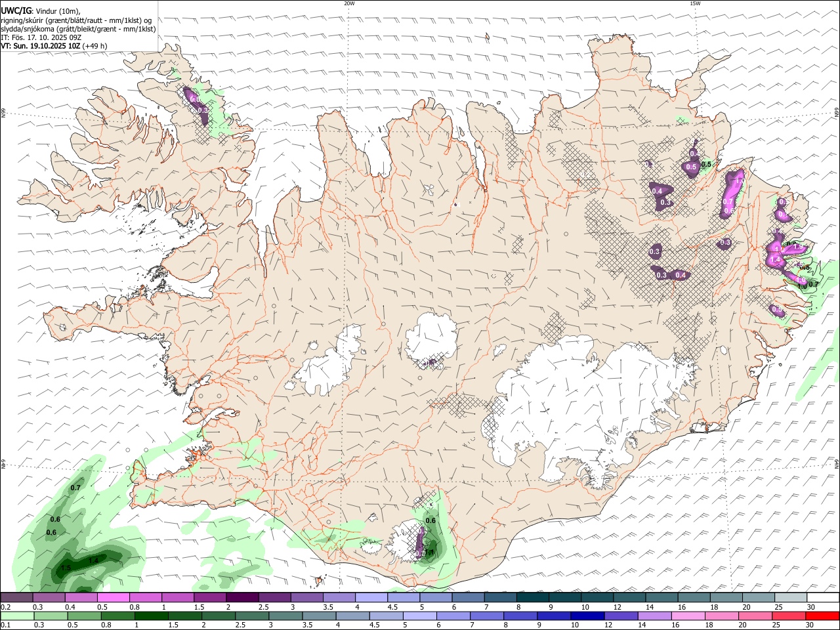Select the 0.8 swatch in top snow scale
Screen dimensions: 840x630
pyautogui.click(x=145, y=598)
